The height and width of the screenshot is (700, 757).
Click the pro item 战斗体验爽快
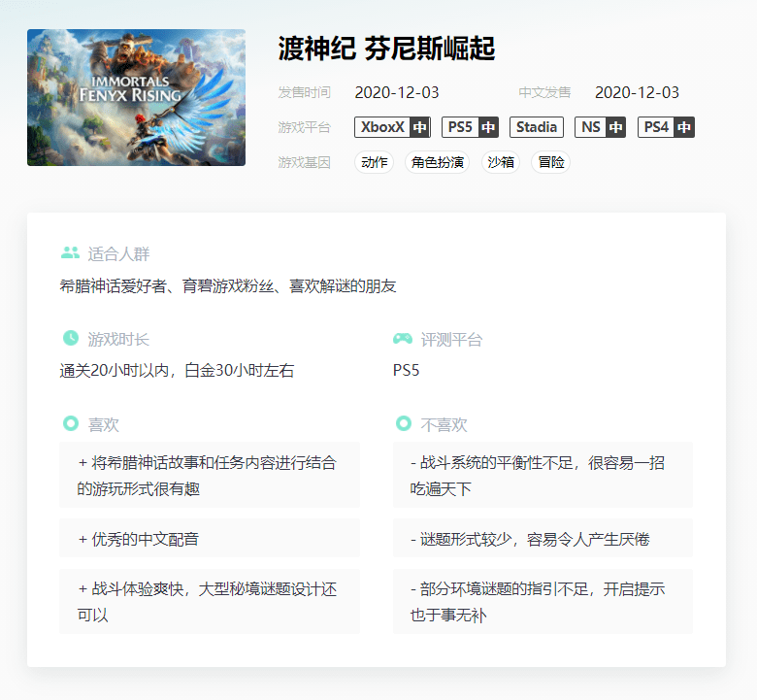(x=210, y=601)
